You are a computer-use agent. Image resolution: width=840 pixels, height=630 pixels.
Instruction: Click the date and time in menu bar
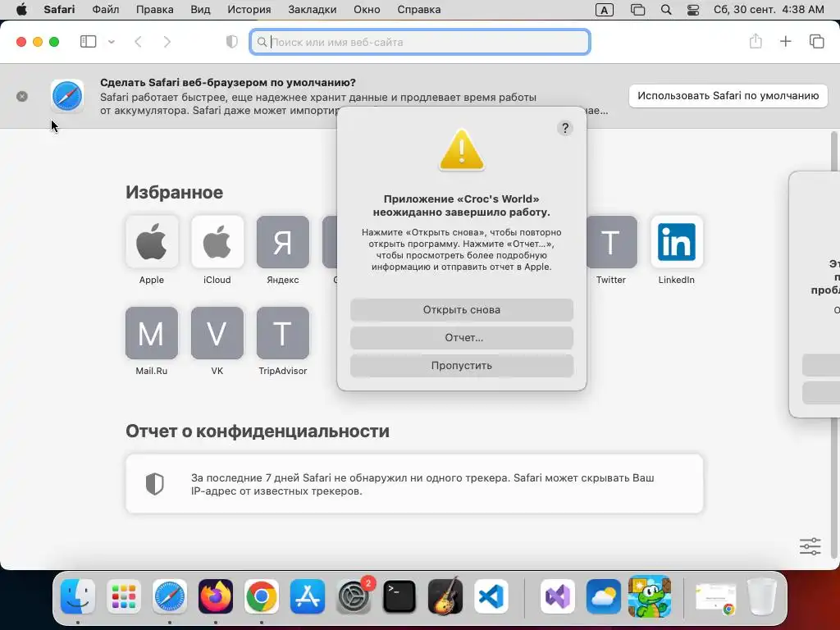point(769,10)
